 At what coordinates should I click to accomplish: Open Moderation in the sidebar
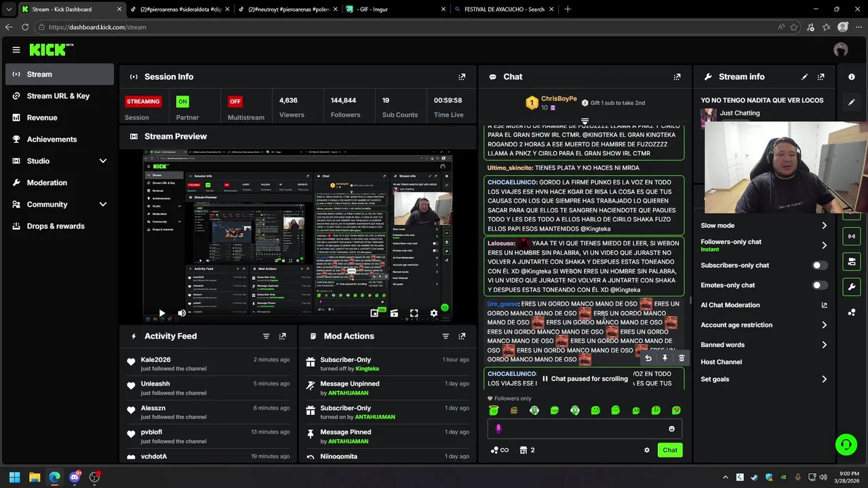pyautogui.click(x=60, y=183)
